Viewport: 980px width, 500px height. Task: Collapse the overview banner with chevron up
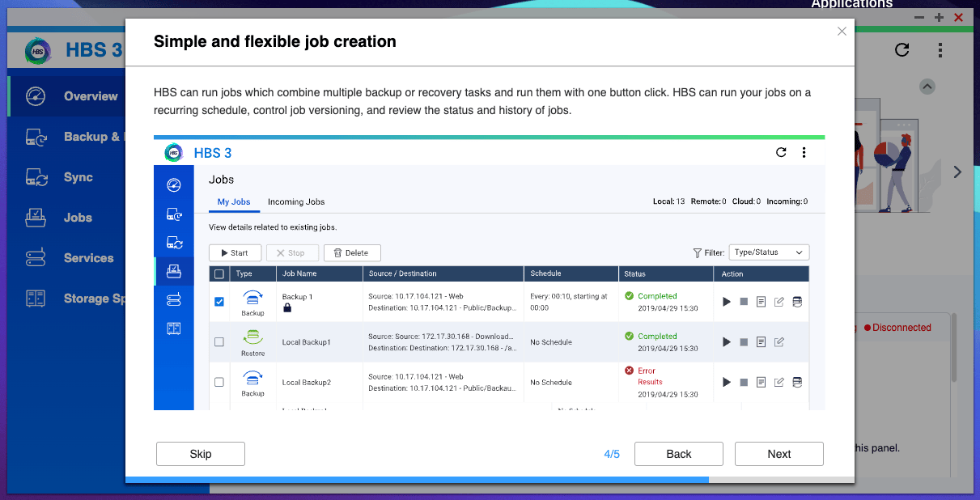[927, 87]
